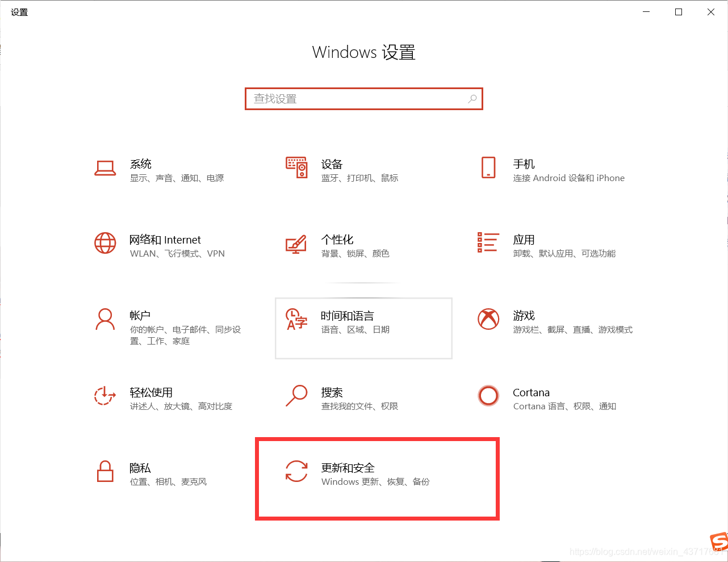Screen dimensions: 728x562
Task: Click the Windows 设置 page heading
Action: [x=364, y=52]
